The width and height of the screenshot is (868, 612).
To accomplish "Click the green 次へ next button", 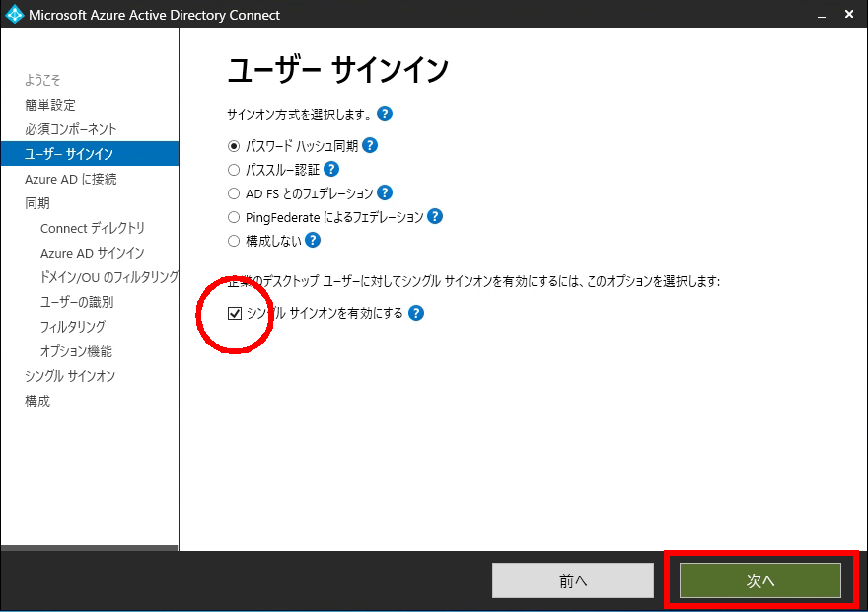I will 760,580.
